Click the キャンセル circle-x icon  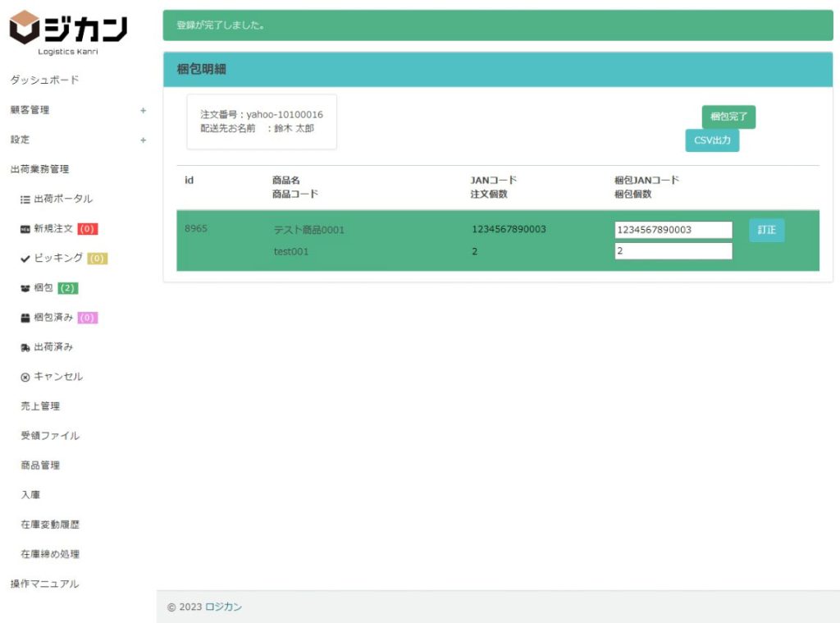coord(25,377)
